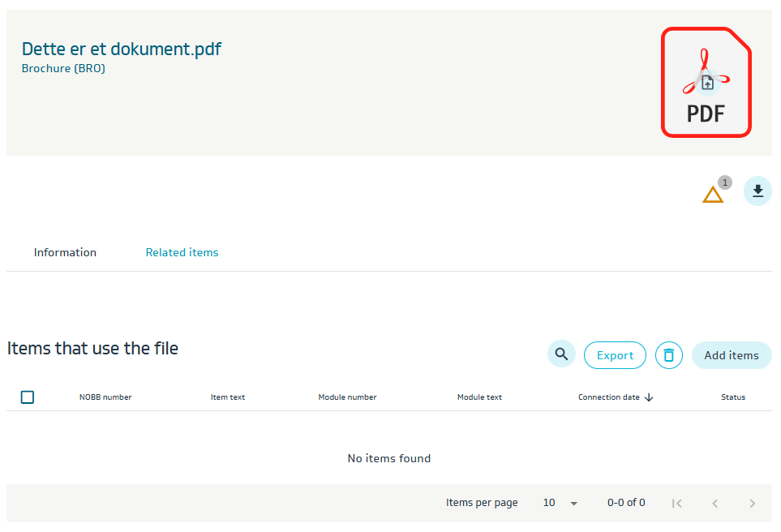Screen dimensions: 781x532
Task: Click the PDF file thumbnail
Action: [706, 83]
